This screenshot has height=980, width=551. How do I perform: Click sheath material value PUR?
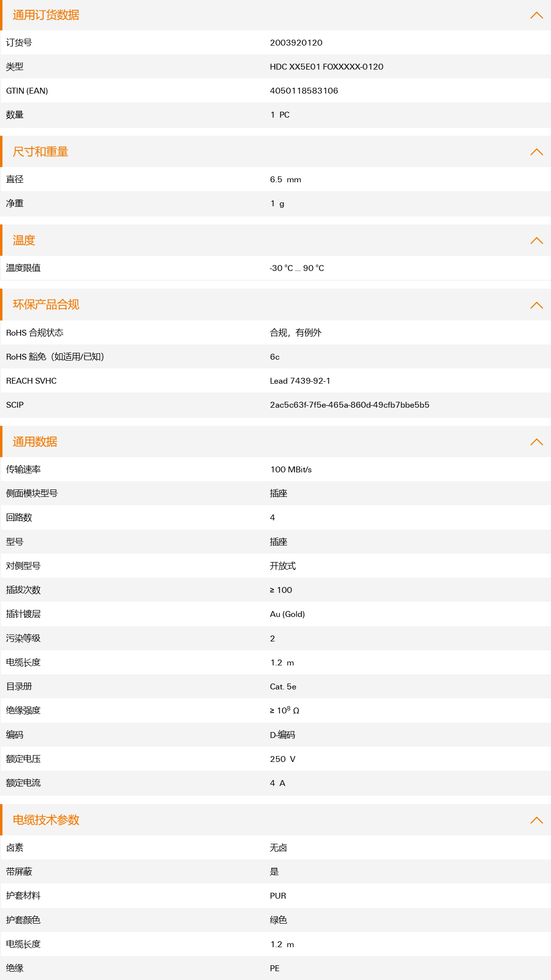pyautogui.click(x=278, y=896)
